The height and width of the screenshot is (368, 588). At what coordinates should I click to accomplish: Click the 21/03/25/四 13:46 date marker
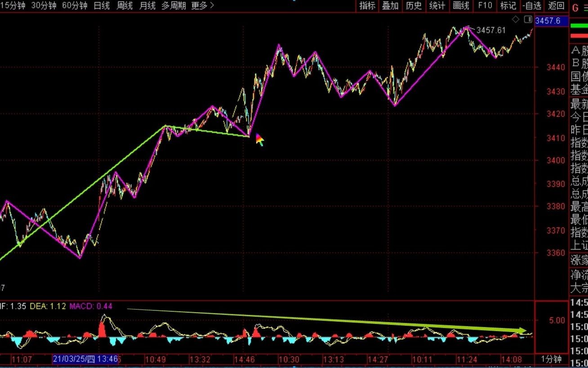pos(86,359)
